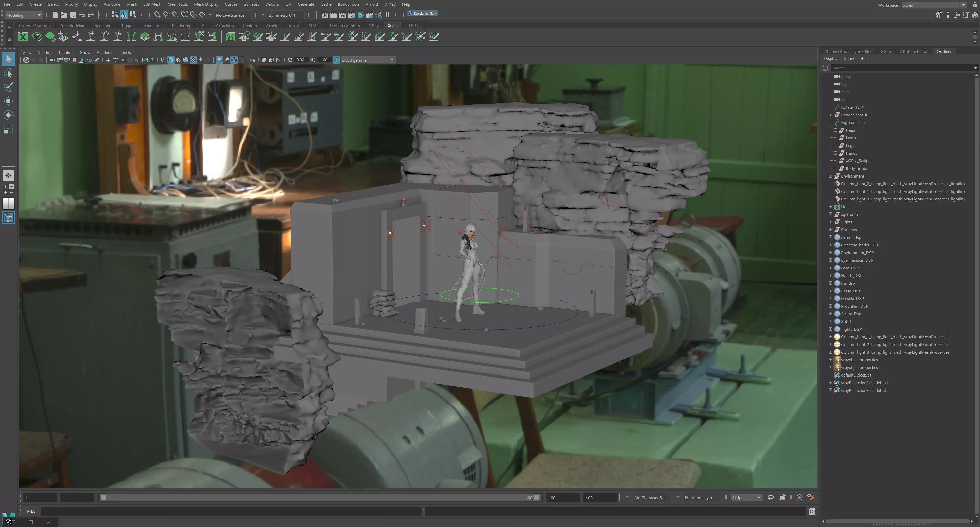Click the Attribute Editor tab
Image resolution: width=980 pixels, height=527 pixels.
[x=913, y=51]
